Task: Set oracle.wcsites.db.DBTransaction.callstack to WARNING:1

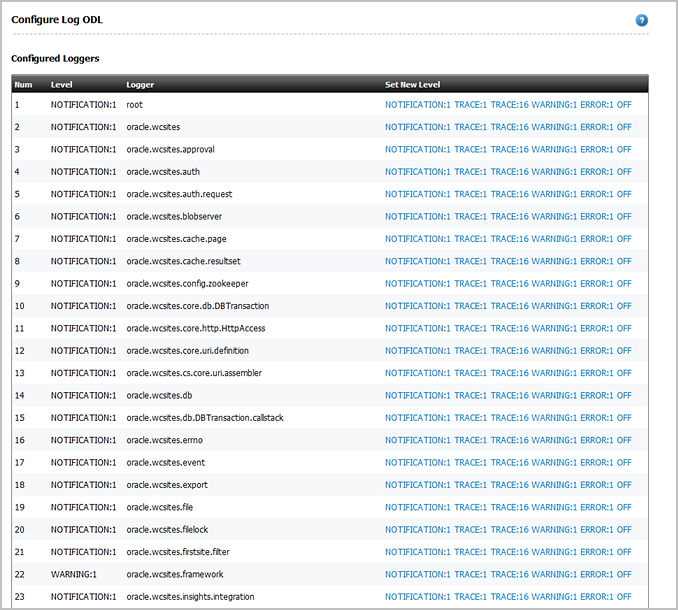Action: click(x=554, y=418)
